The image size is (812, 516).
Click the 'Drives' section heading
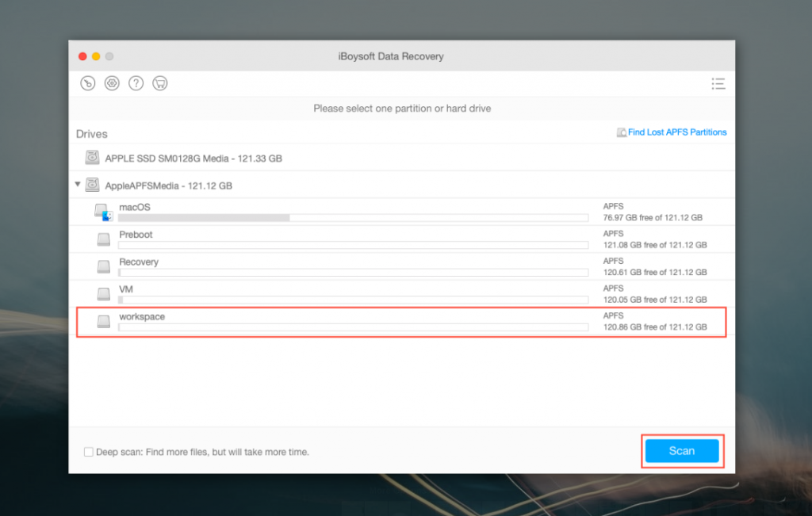pyautogui.click(x=92, y=134)
